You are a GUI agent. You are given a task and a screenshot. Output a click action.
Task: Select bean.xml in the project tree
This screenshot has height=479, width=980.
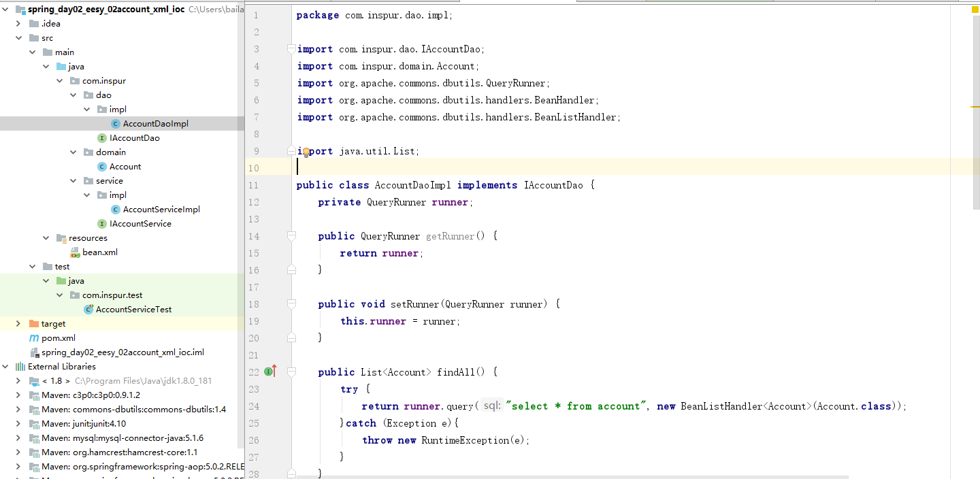click(100, 252)
